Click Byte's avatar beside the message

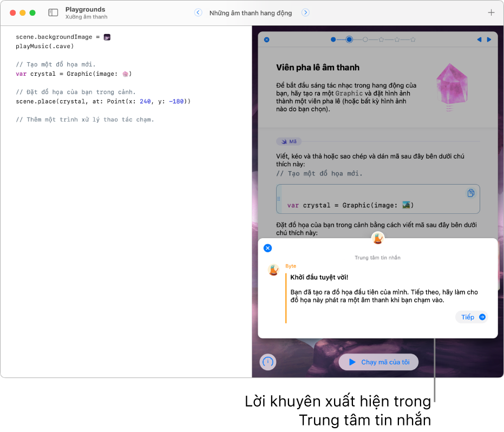coord(273,270)
